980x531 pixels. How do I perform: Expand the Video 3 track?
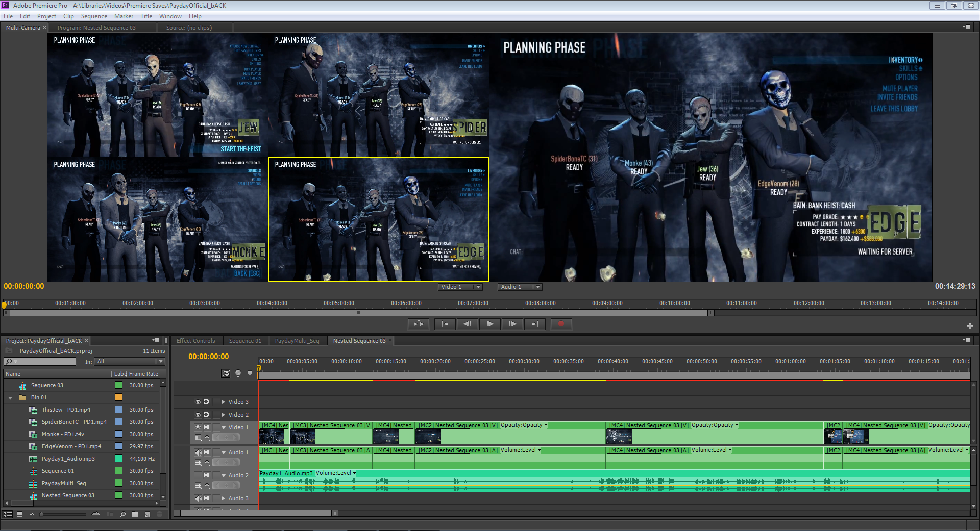224,402
